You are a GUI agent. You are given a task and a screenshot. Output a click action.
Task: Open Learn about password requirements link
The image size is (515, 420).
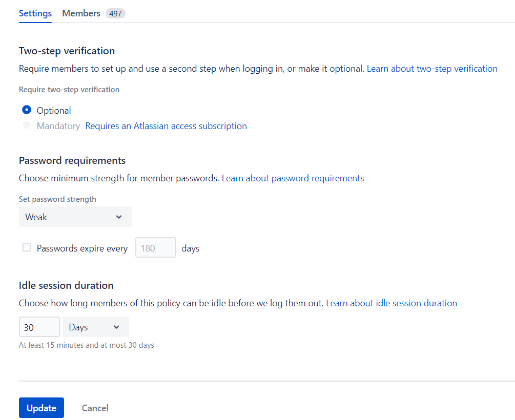tap(293, 178)
